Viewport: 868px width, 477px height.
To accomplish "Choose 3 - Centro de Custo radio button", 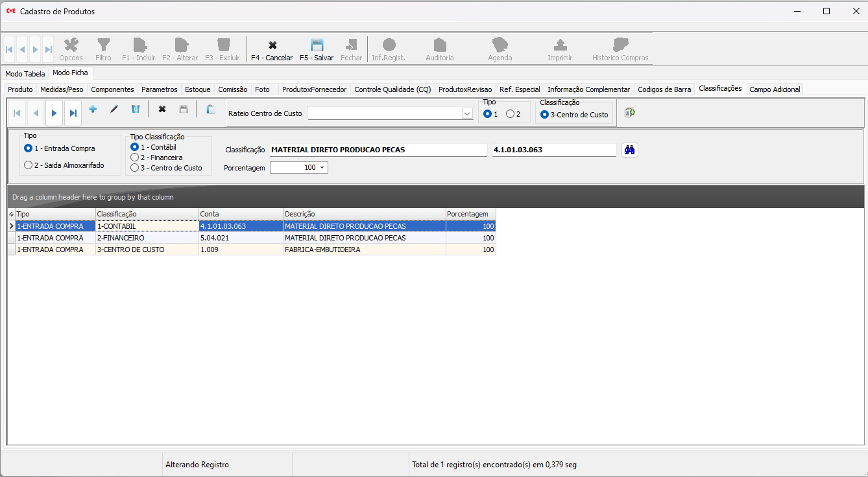I will 135,168.
